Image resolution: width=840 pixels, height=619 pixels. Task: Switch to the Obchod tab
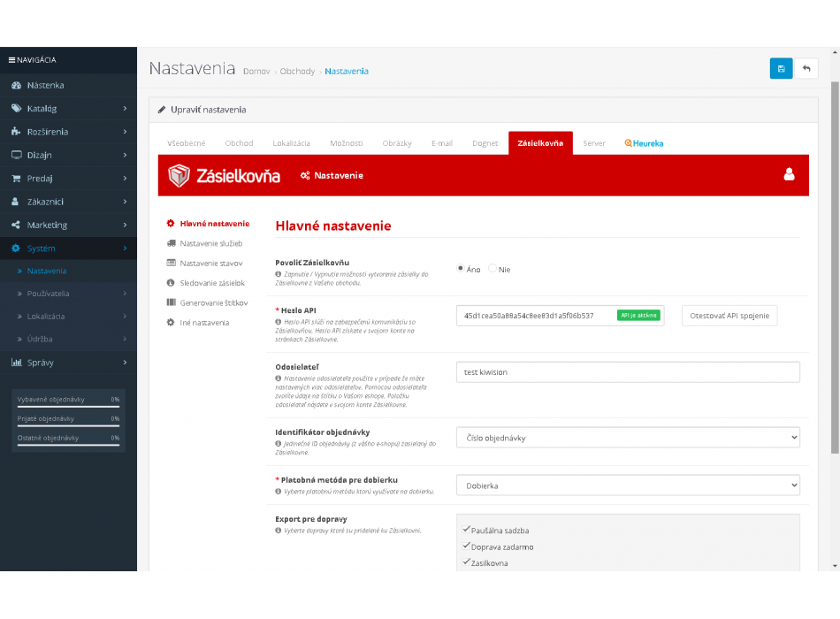pyautogui.click(x=239, y=143)
